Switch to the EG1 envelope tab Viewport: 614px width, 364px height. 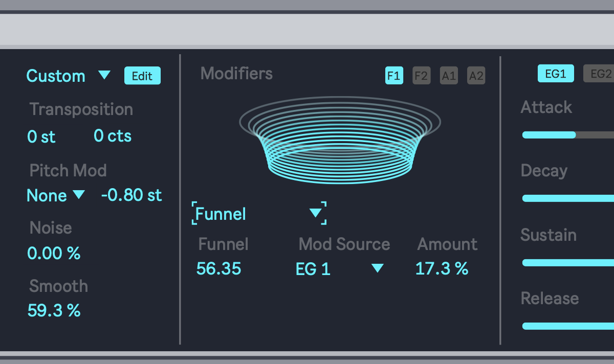click(x=555, y=74)
